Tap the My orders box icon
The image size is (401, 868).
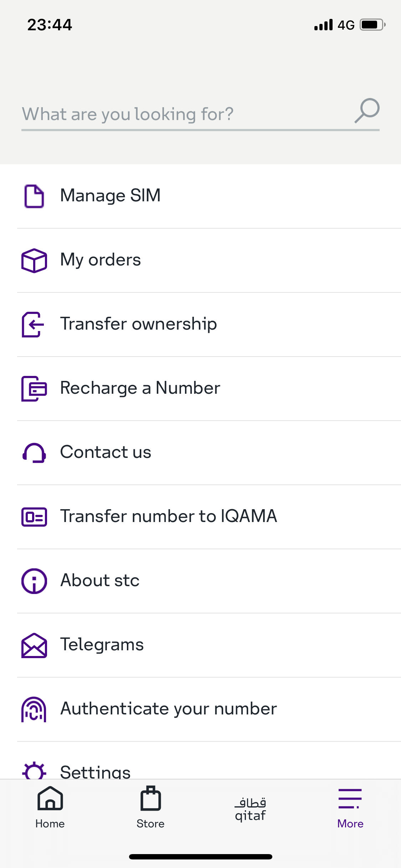(34, 260)
